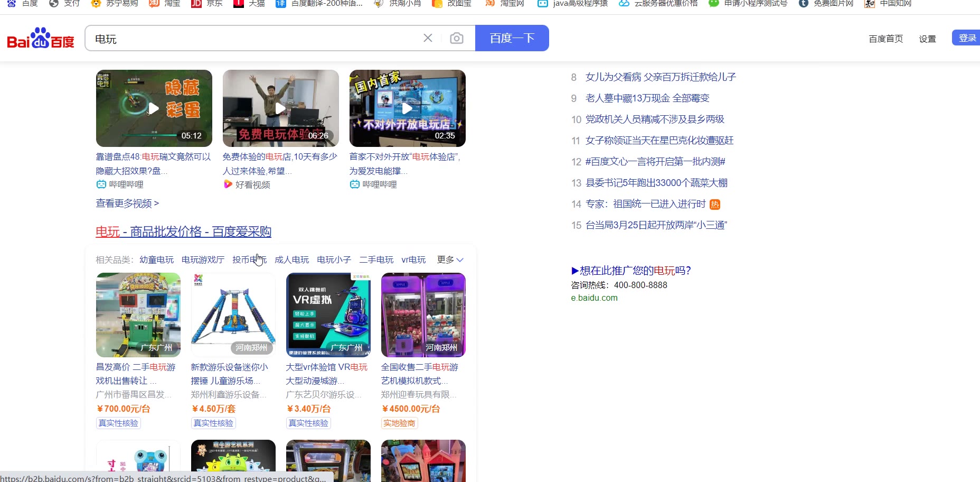Play the 不对外开放电玩店 video thumbnail
The image size is (980, 482).
click(407, 108)
